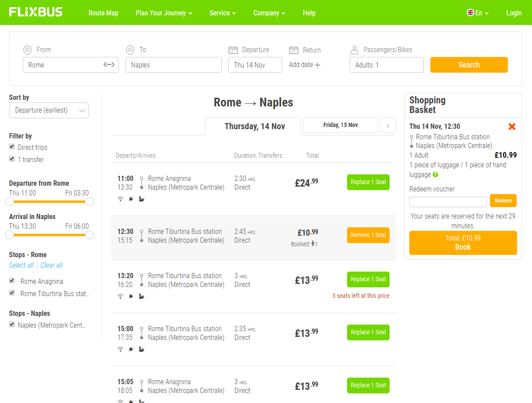The height and width of the screenshot is (403, 532).
Task: Click Book with Total £10.99
Action: (463, 243)
